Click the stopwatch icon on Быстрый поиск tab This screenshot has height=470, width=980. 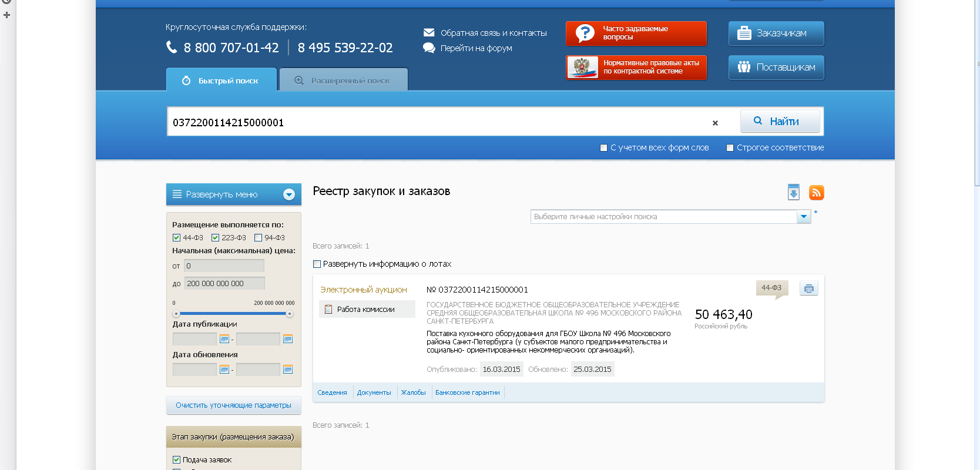click(186, 80)
